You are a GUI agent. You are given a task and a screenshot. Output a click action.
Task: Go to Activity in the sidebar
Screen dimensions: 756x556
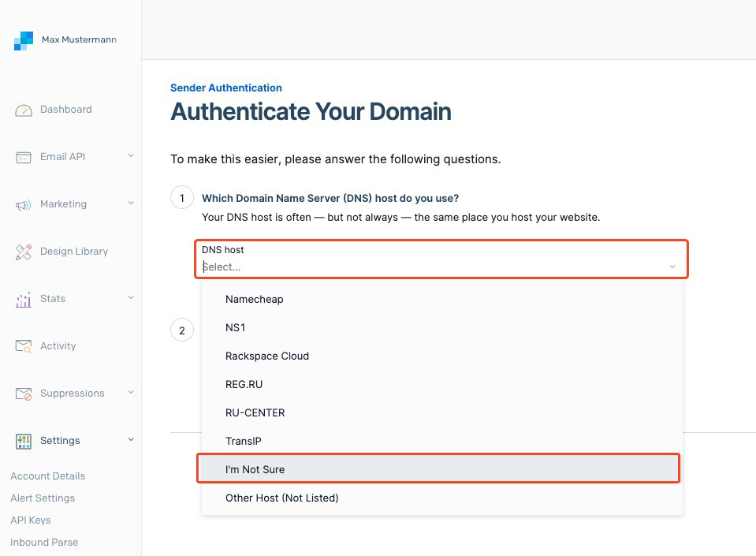(58, 345)
